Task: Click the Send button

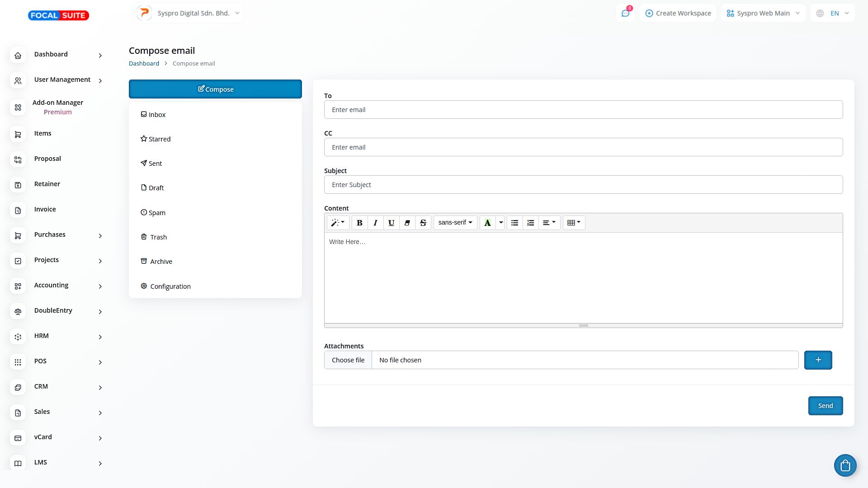Action: [x=825, y=406]
